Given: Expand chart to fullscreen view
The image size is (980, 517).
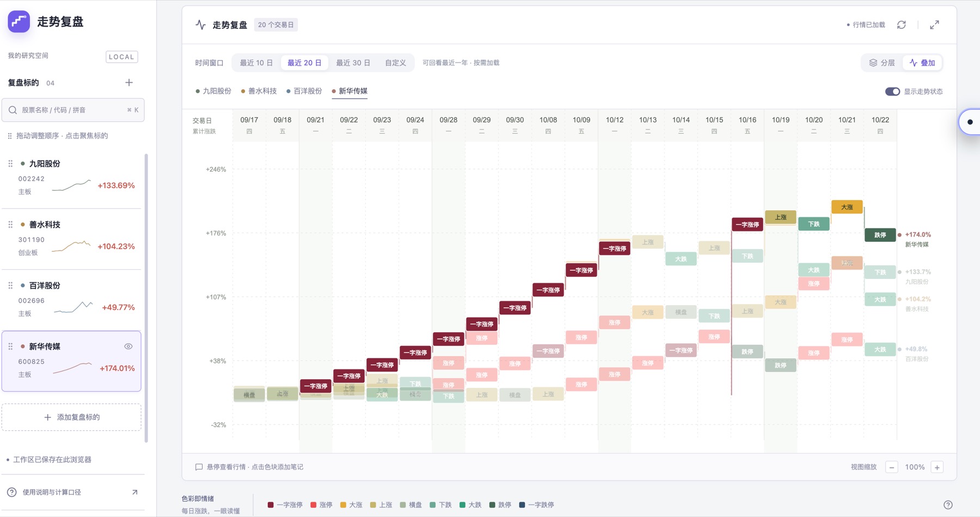Looking at the screenshot, I should [x=934, y=25].
